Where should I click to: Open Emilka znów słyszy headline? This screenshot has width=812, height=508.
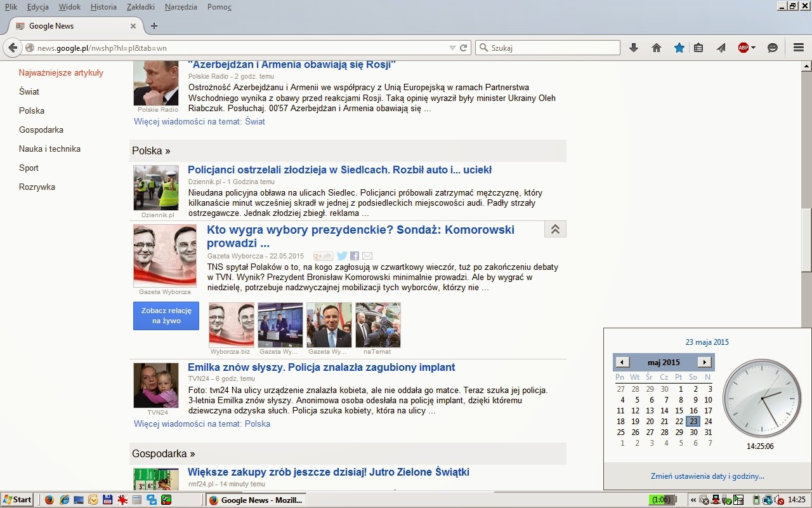pyautogui.click(x=321, y=367)
